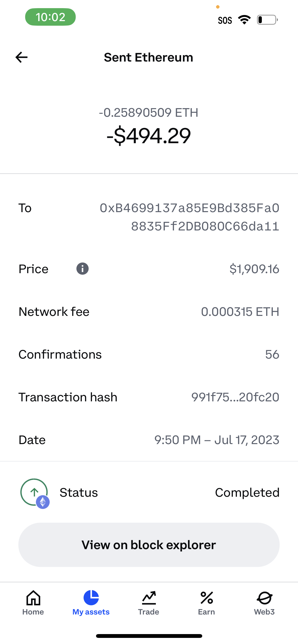The image size is (298, 644).
Task: Tap the Ethereum send status icon
Action: click(35, 493)
